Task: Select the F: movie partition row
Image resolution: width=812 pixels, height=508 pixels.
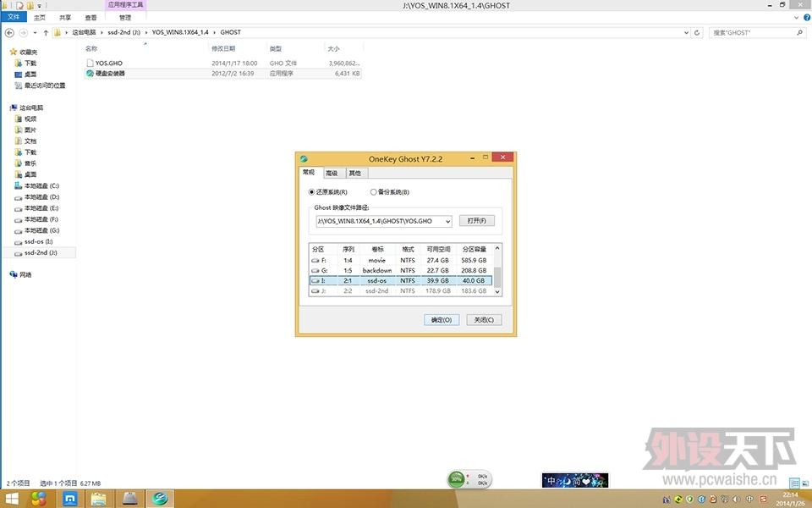Action: pos(400,260)
